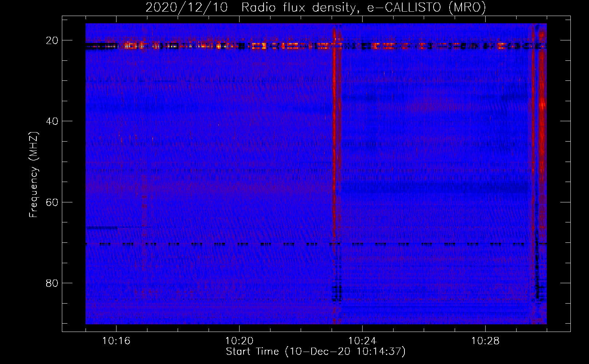
Task: Select the 'Frequency (MHZ)' axis label
Action: click(33, 175)
